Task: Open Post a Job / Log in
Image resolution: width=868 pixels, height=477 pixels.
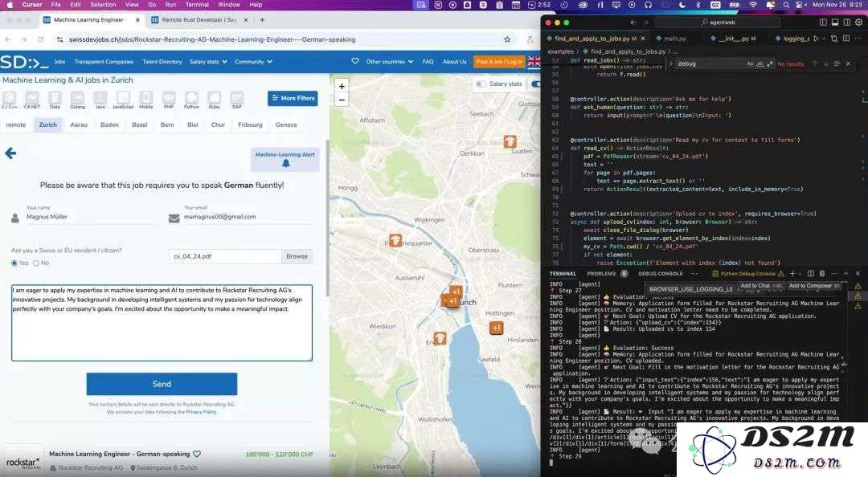Action: (499, 61)
